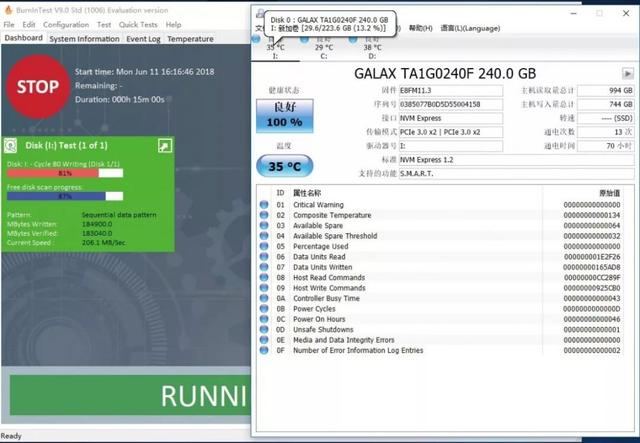Open the Edit menu in BurnInTest
This screenshot has width=640, height=443.
[29, 24]
